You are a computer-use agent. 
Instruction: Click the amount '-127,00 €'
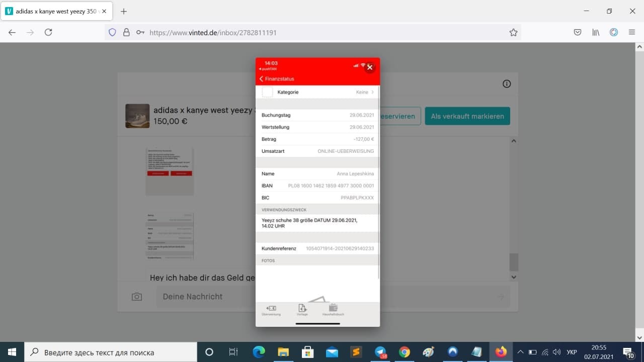(364, 139)
